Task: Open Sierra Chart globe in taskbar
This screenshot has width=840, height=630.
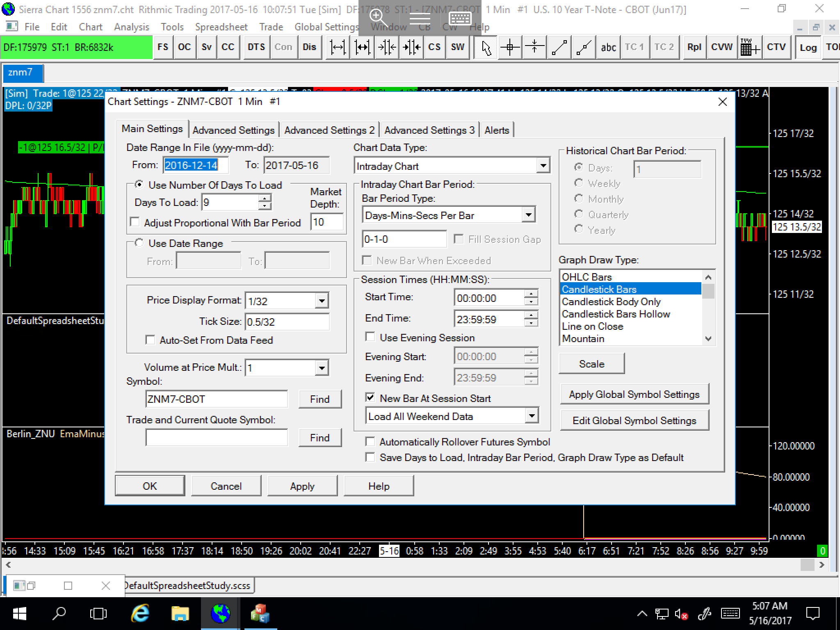Action: [221, 614]
